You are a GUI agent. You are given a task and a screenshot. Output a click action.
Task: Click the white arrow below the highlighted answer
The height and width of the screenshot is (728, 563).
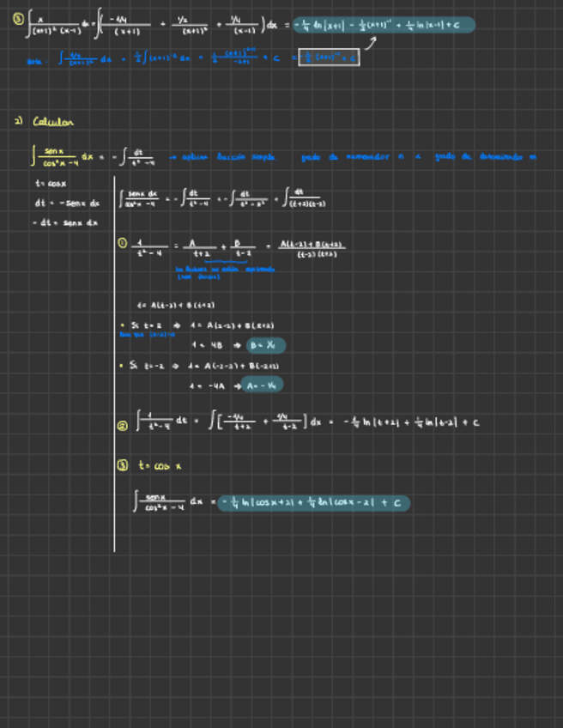click(x=370, y=42)
